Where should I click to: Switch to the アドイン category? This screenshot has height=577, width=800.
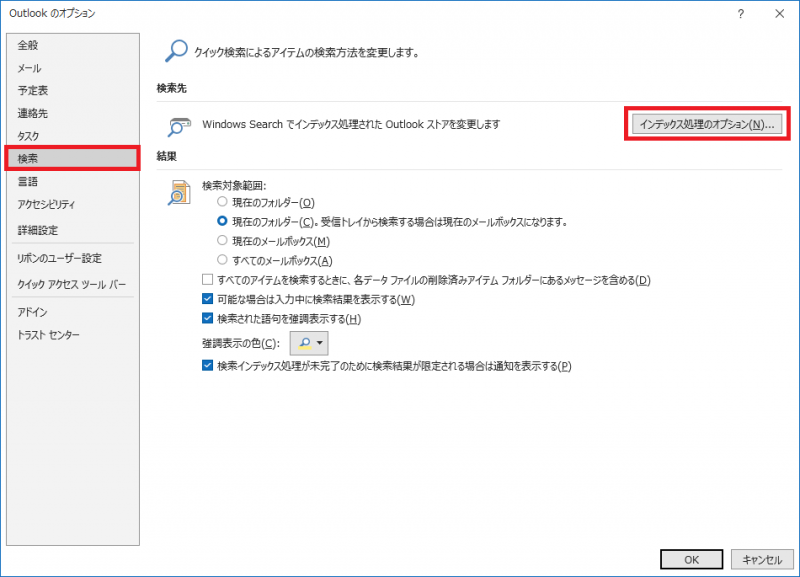(72, 312)
